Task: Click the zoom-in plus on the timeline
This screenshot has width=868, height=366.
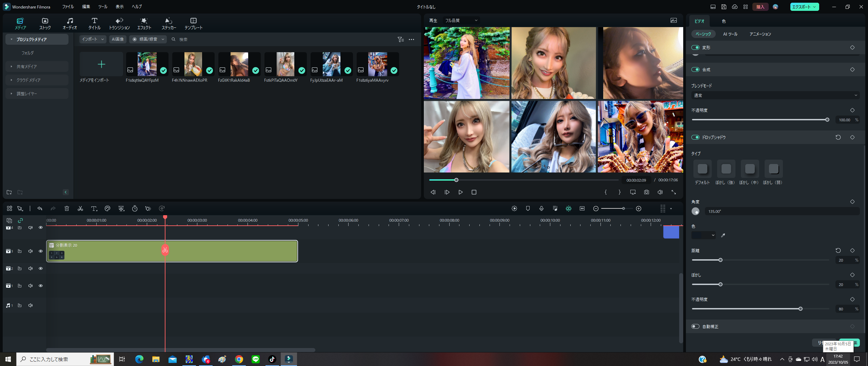Action: (x=638, y=208)
